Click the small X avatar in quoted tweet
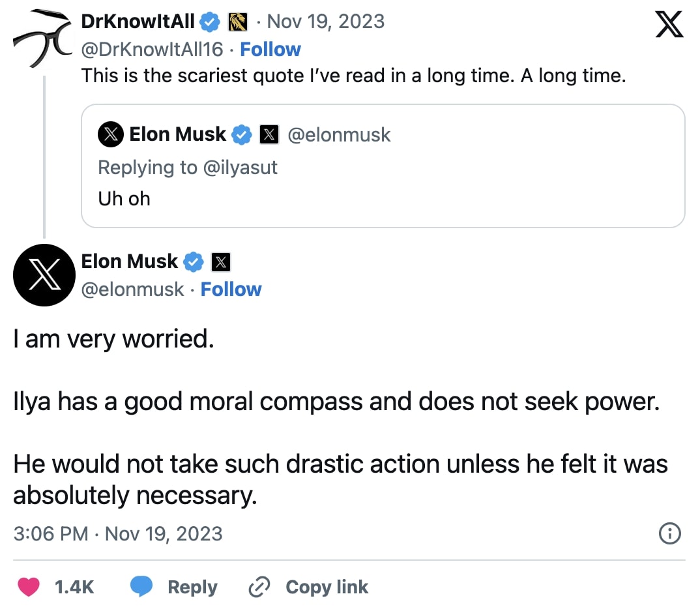 click(x=111, y=135)
